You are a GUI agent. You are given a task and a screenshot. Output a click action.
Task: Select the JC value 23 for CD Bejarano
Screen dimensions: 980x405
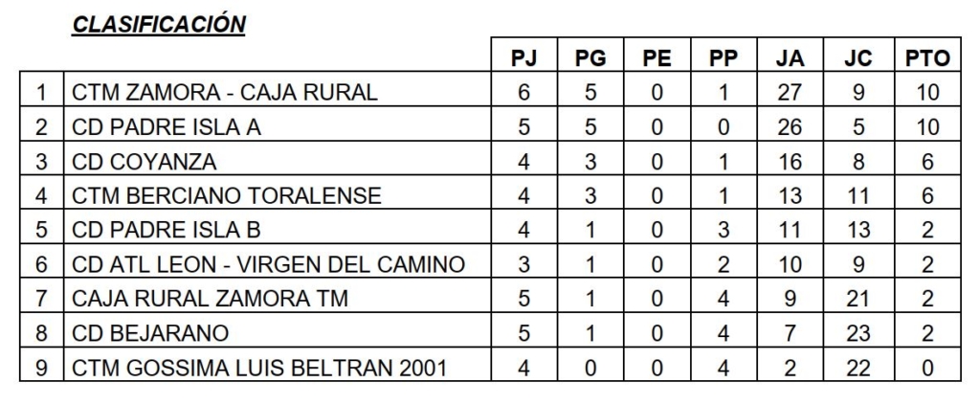[858, 334]
